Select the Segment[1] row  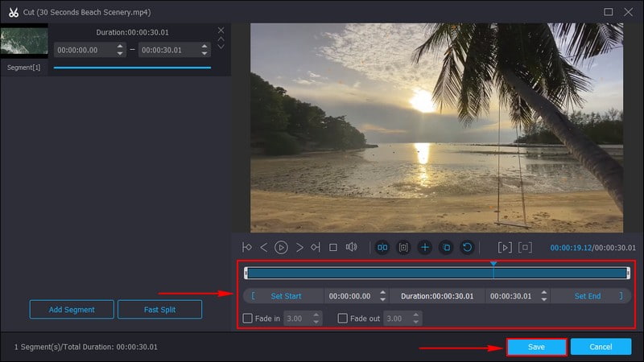click(24, 68)
